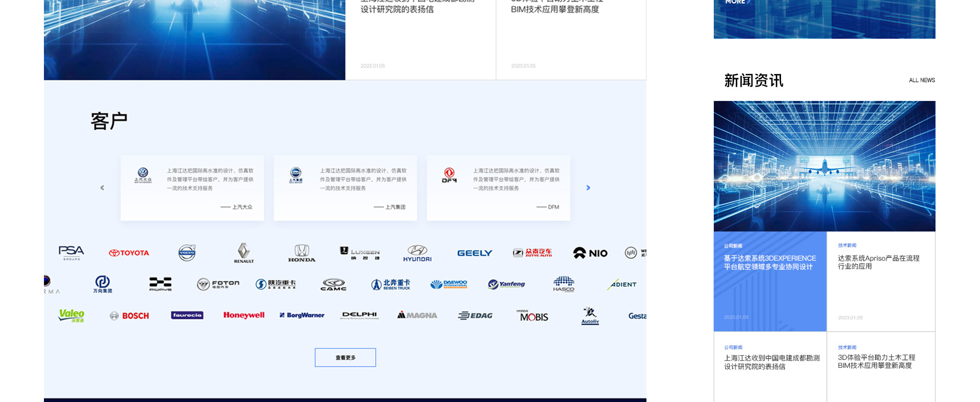Viewport: 980px width, 402px height.
Task: Click 公司新闻 tag above 上海江达收到 article
Action: pos(733,347)
